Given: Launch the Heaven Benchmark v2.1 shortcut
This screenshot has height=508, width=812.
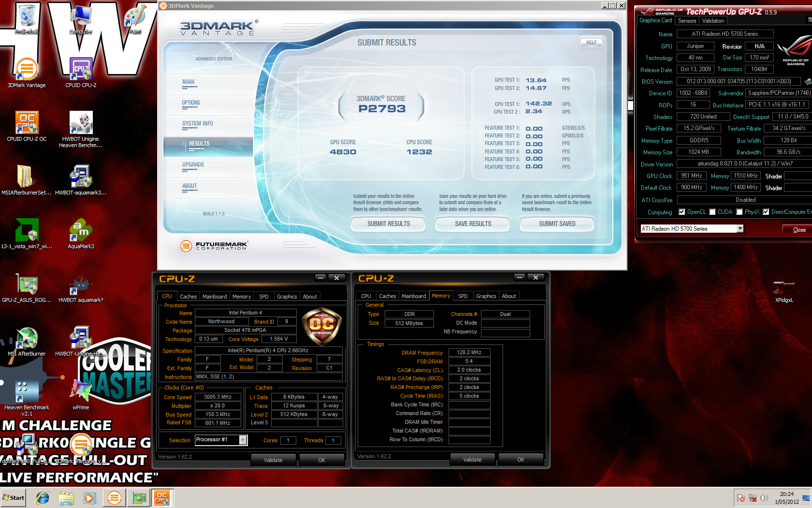Looking at the screenshot, I should 27,398.
